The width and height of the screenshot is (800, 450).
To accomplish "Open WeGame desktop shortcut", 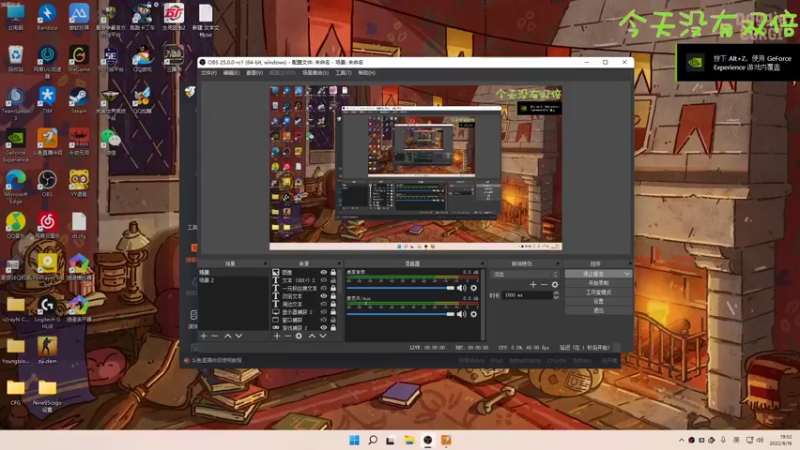I will click(x=79, y=58).
